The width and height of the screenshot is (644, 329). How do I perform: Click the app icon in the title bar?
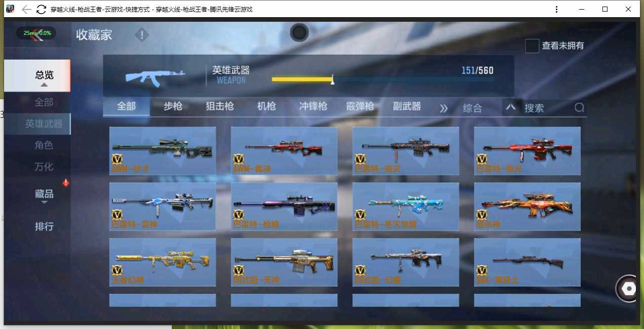tap(10, 9)
